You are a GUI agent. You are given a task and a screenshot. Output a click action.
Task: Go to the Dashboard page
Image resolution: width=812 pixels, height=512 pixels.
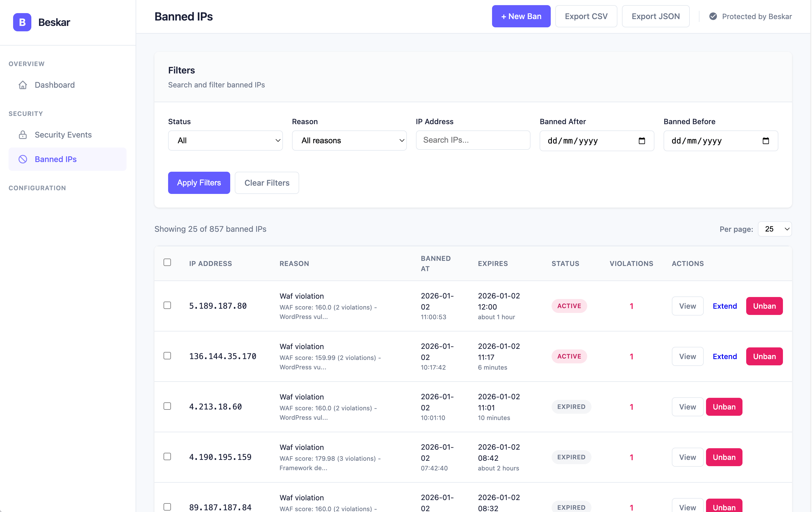point(55,85)
